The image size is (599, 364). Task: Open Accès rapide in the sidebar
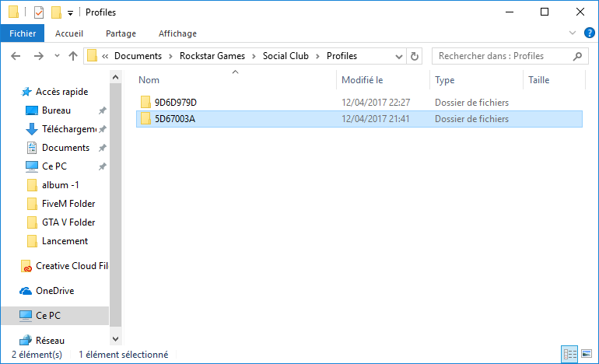62,92
